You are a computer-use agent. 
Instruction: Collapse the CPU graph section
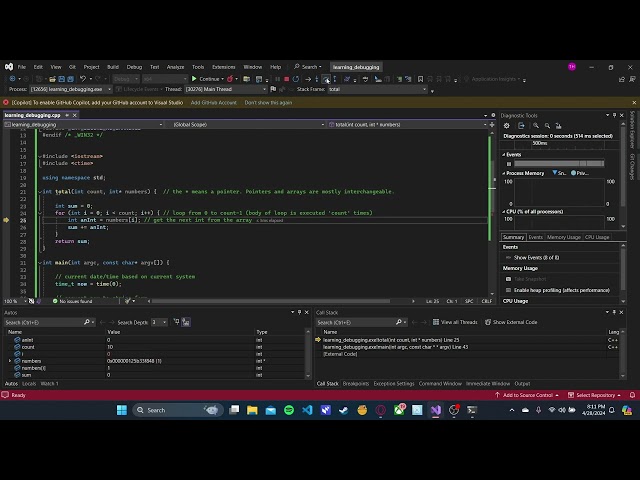click(x=503, y=211)
